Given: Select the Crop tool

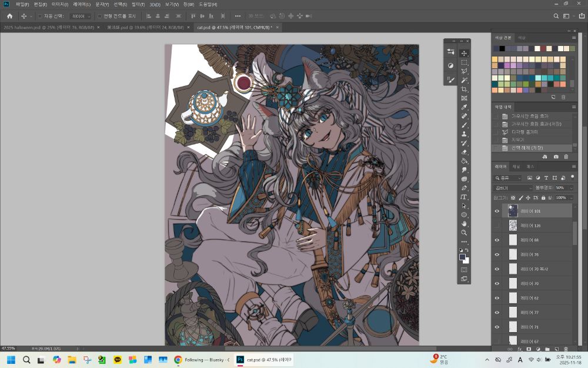Looking at the screenshot, I should [464, 89].
